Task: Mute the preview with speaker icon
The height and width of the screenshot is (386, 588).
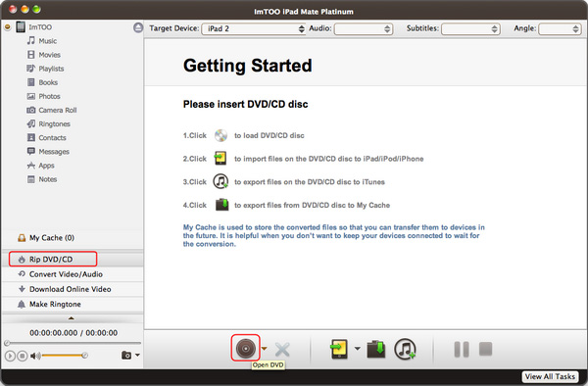Action: (35, 356)
